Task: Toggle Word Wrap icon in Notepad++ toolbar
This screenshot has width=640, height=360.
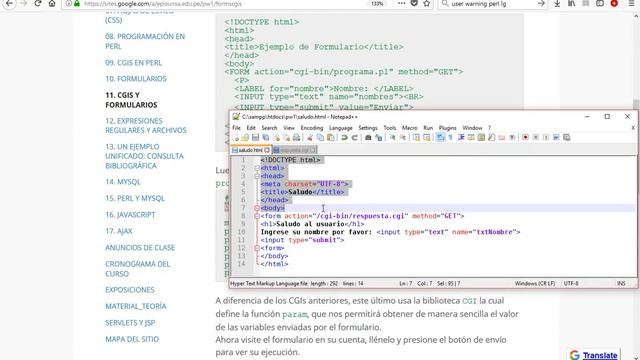Action: point(440,138)
